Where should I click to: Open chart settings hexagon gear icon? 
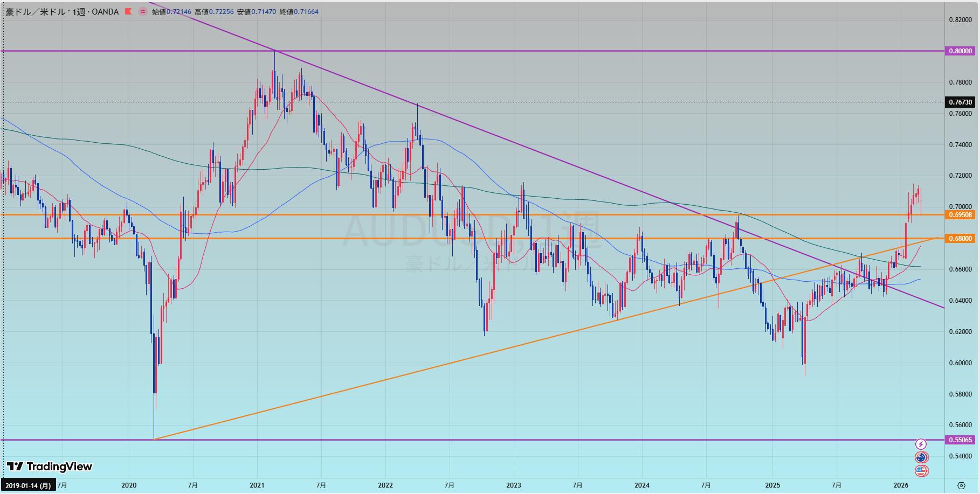[x=961, y=485]
